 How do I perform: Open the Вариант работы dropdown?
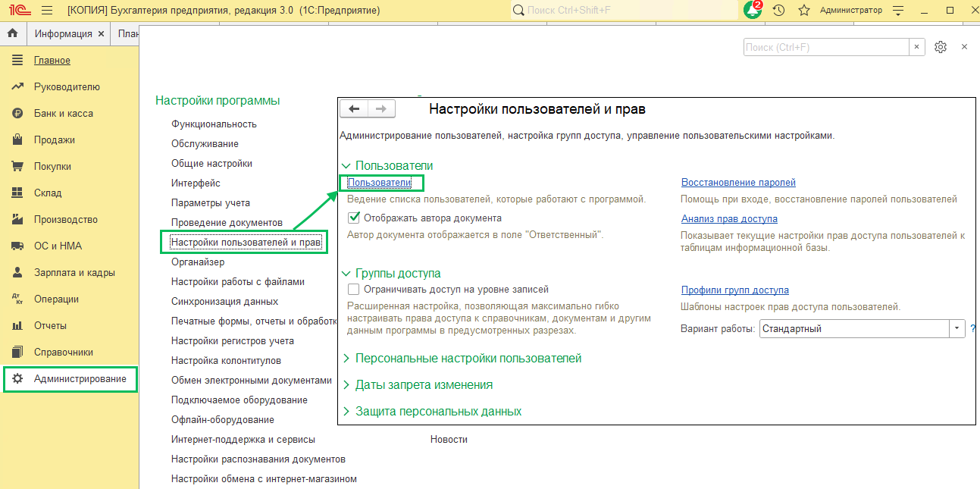(x=957, y=329)
